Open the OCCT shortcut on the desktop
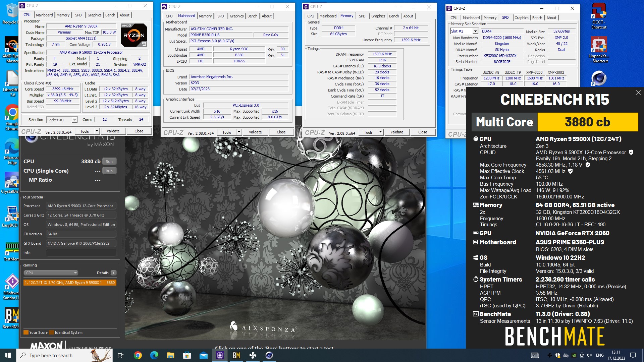Viewport: 644px width, 362px height. coord(599,16)
